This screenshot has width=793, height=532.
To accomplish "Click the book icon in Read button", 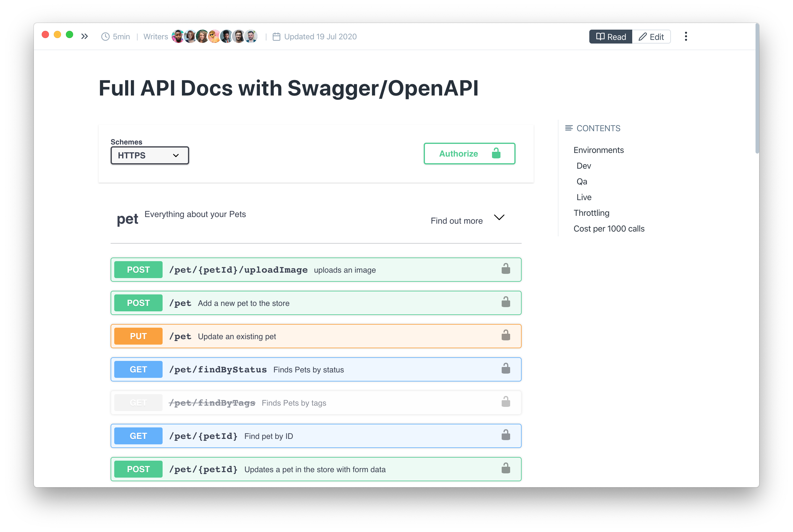I will click(600, 36).
